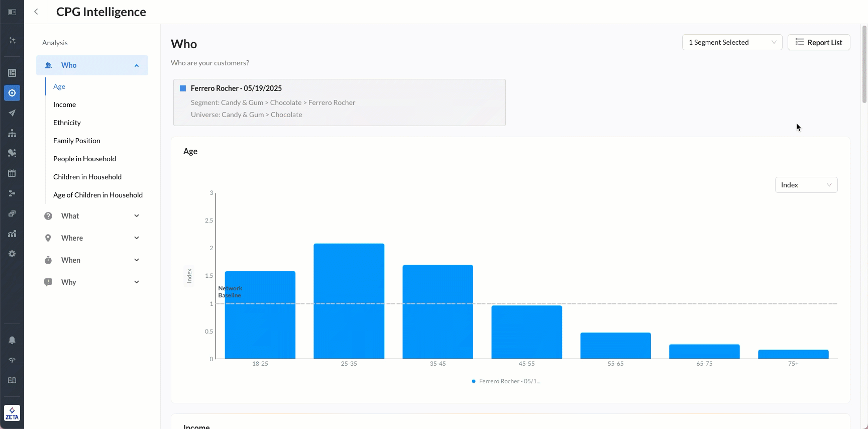Select Children in Household menu item
Screen dimensions: 868x429
pos(87,177)
